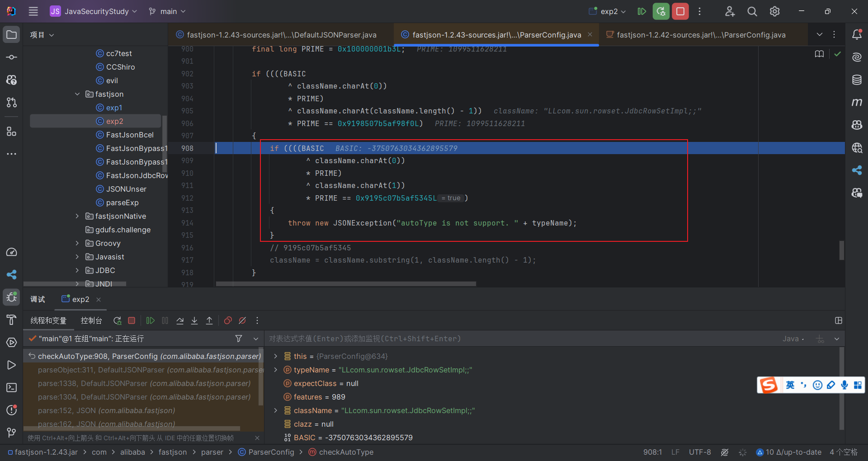Viewport: 868px width, 461px height.
Task: Open IDE settings gear
Action: click(x=775, y=11)
